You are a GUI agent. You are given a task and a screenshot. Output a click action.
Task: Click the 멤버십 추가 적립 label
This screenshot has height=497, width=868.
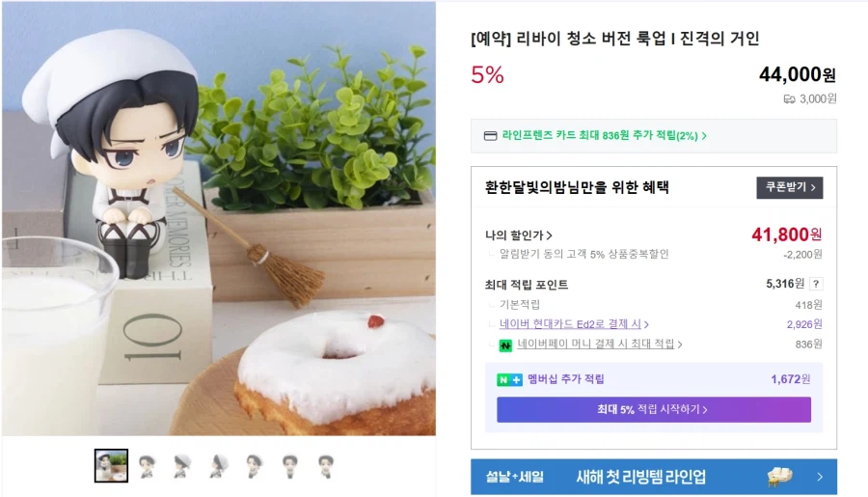point(566,379)
